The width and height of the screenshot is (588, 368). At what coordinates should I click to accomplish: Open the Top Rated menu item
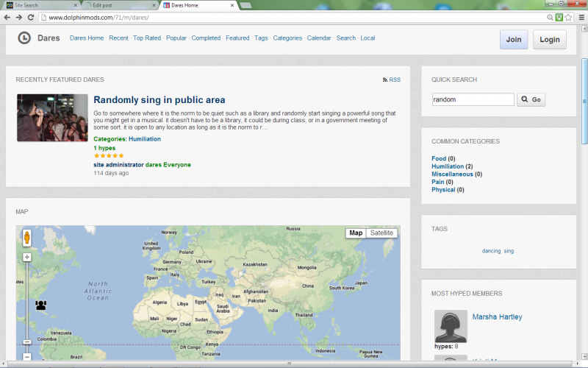click(146, 38)
